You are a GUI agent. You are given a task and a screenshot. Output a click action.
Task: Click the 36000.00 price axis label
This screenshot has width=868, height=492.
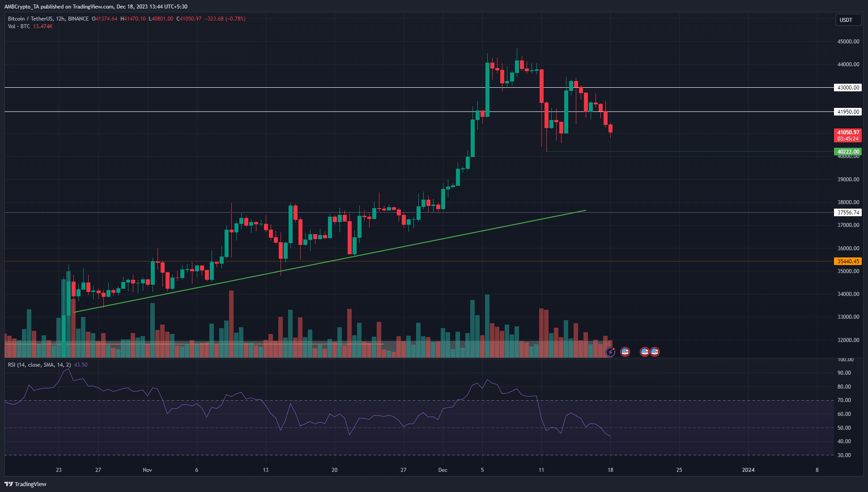point(848,248)
